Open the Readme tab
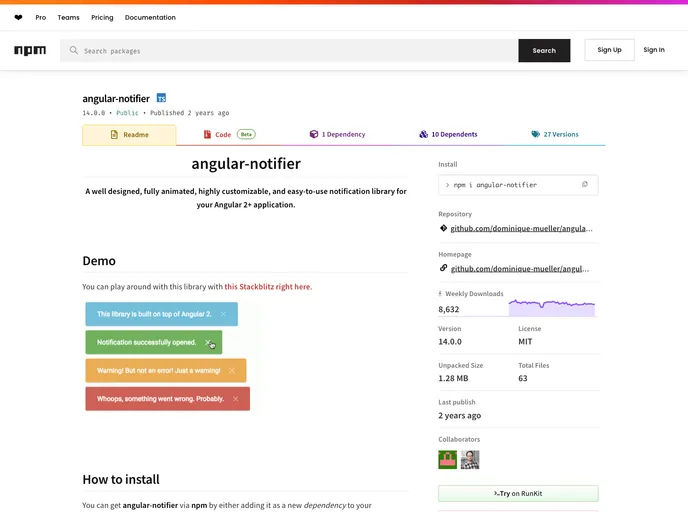Image resolution: width=688 pixels, height=512 pixels. click(x=129, y=135)
